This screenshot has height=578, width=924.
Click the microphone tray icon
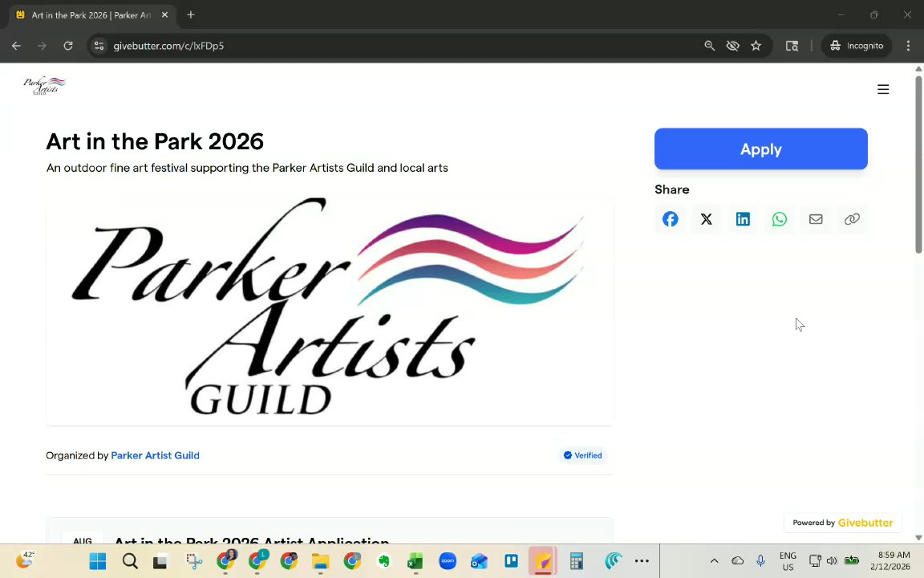(x=760, y=561)
